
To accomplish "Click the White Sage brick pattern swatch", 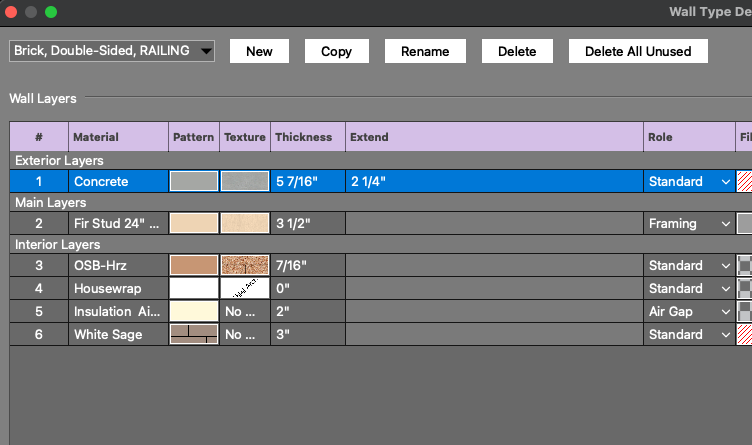I will [194, 334].
